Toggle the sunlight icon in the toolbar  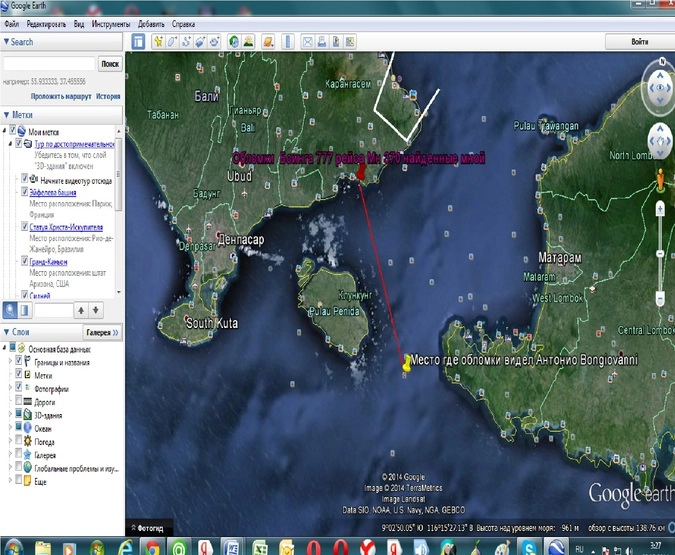(247, 41)
